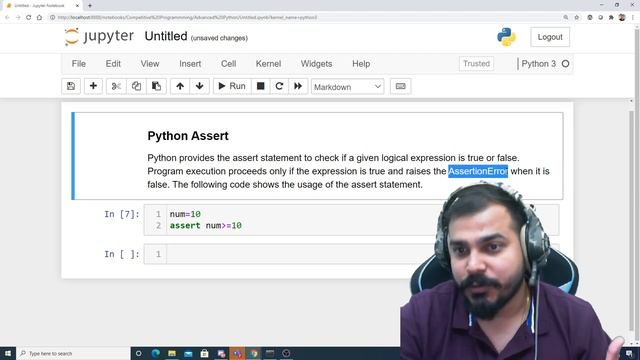
Task: Open the Kernel menu
Action: (x=268, y=64)
